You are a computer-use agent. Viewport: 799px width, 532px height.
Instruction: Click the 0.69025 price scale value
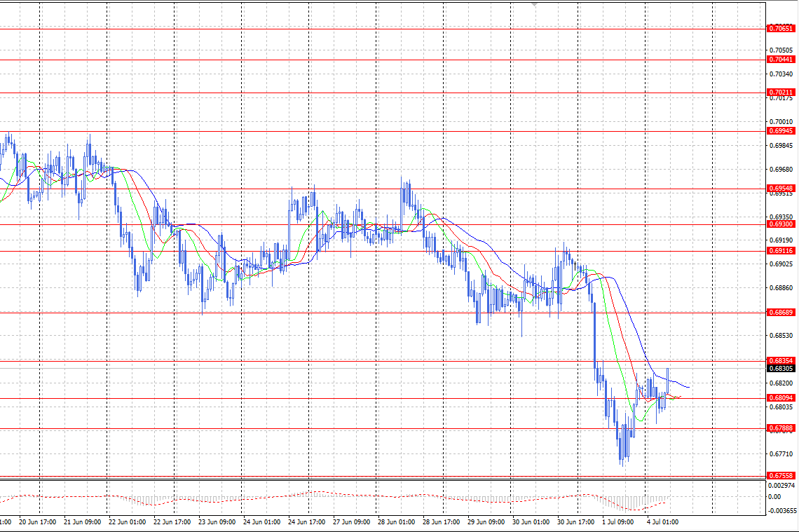(781, 264)
